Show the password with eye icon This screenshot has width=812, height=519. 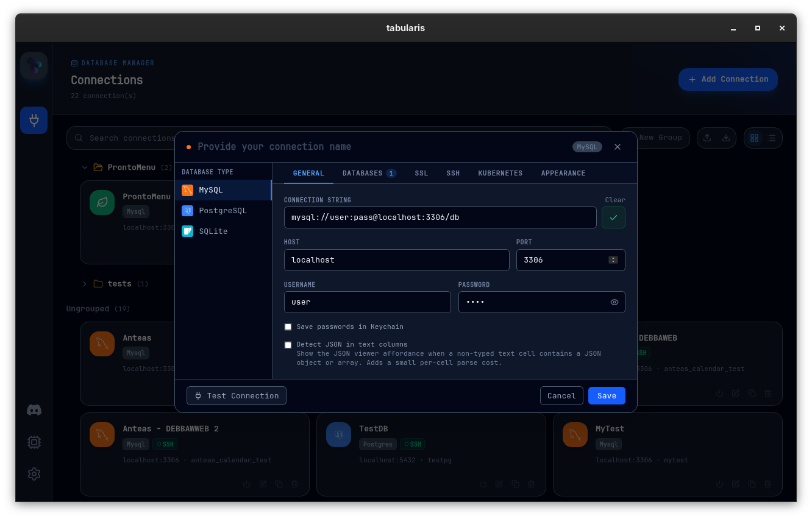pos(614,302)
